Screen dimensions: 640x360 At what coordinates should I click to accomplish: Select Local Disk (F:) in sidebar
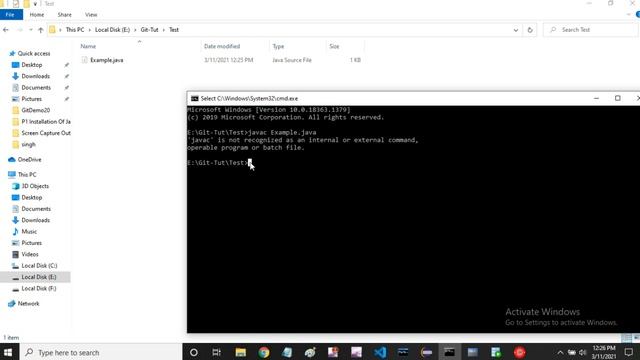[x=39, y=289]
